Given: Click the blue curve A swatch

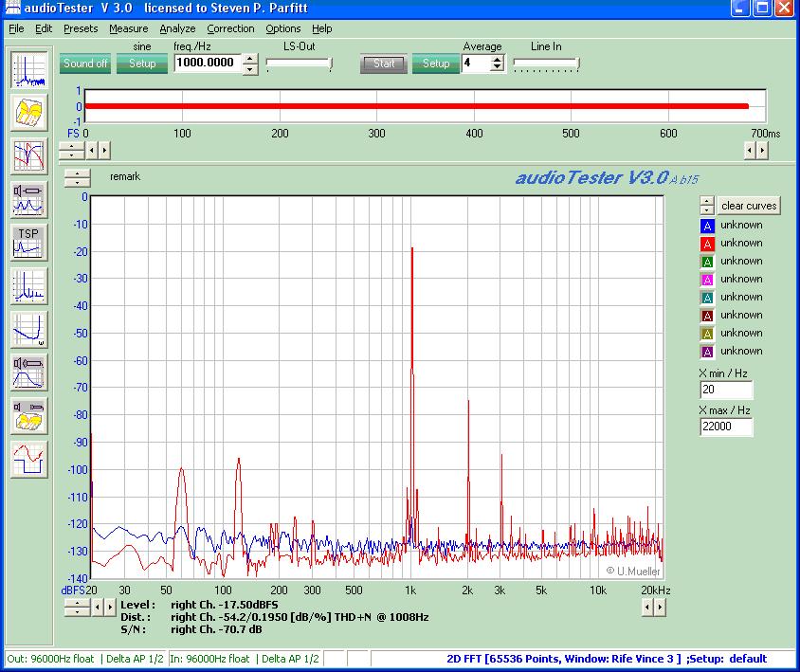Looking at the screenshot, I should [x=707, y=226].
